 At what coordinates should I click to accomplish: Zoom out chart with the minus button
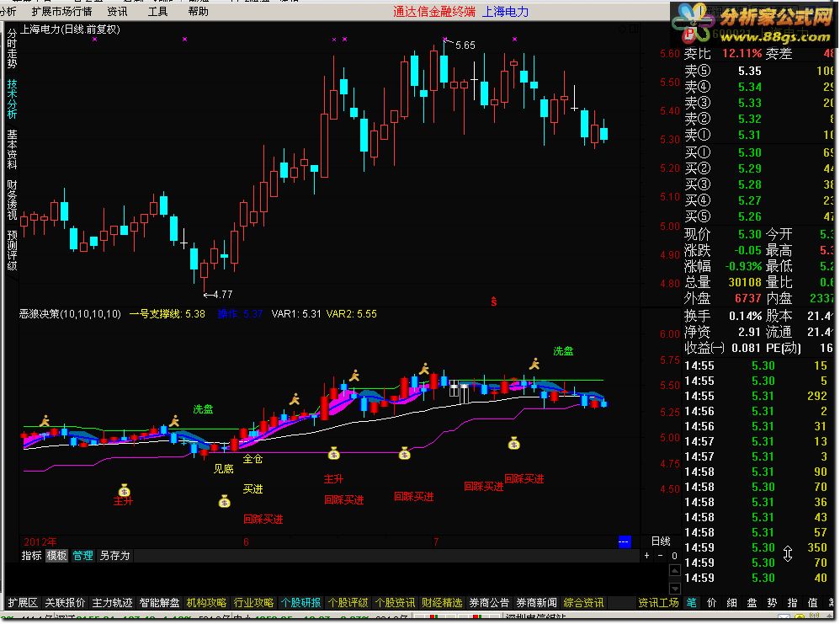(x=660, y=556)
